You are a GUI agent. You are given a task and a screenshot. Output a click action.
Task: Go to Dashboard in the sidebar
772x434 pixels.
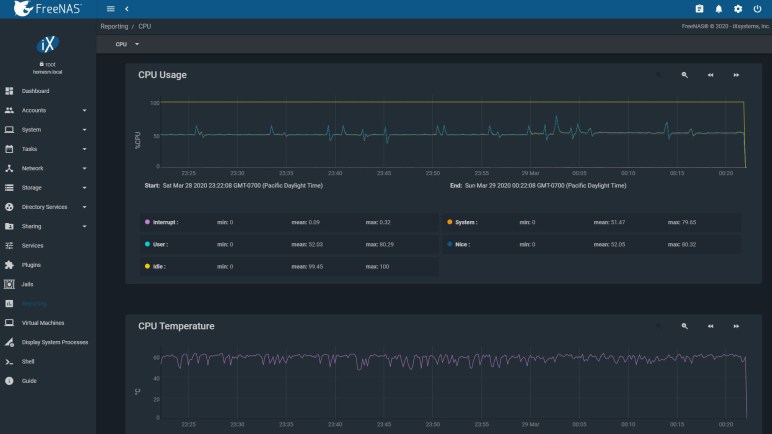[x=35, y=91]
